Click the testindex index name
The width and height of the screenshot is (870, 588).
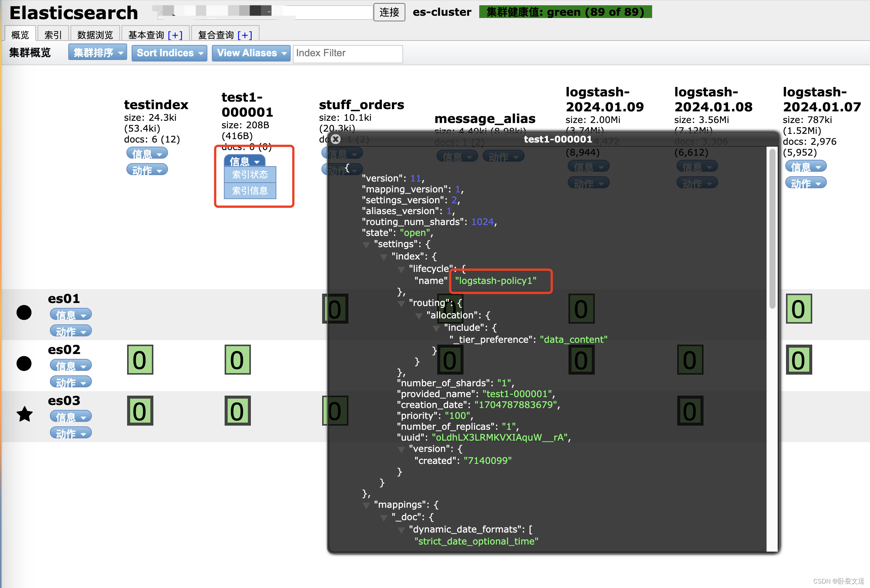(x=156, y=105)
